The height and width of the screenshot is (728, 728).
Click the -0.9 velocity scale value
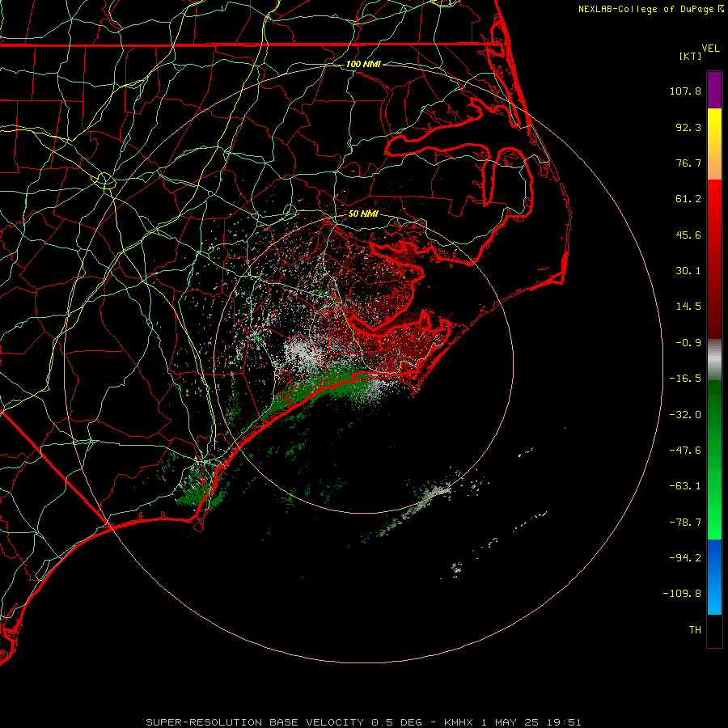pyautogui.click(x=688, y=343)
